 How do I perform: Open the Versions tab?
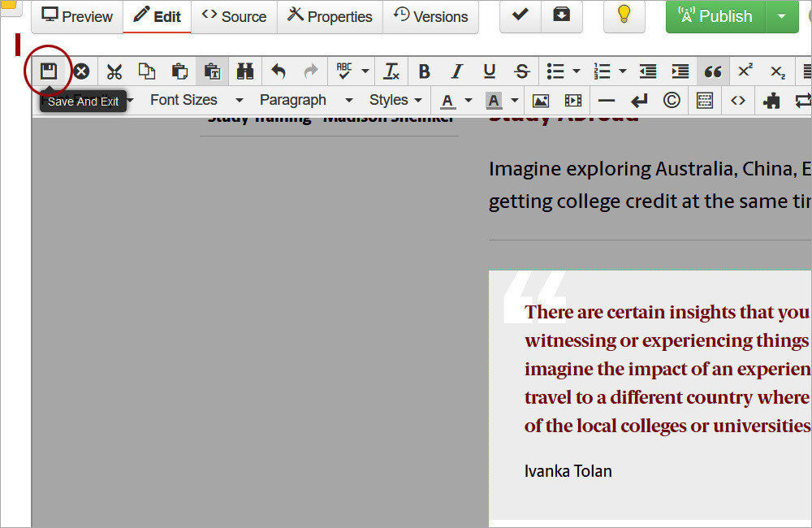tap(430, 16)
